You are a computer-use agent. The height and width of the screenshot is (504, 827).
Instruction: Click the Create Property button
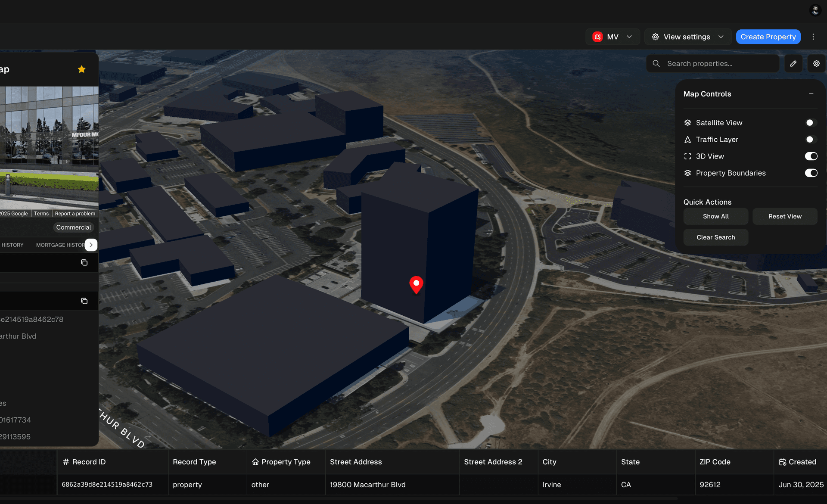pyautogui.click(x=768, y=37)
